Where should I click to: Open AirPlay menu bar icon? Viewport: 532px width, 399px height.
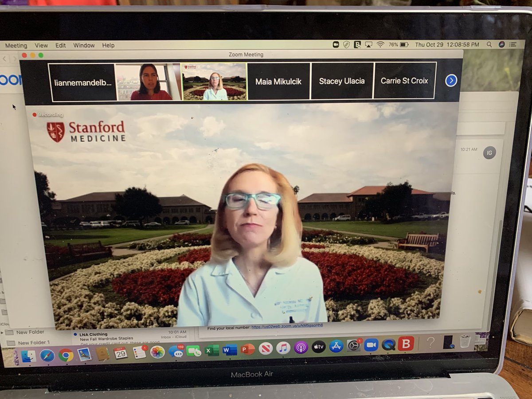[x=368, y=44]
